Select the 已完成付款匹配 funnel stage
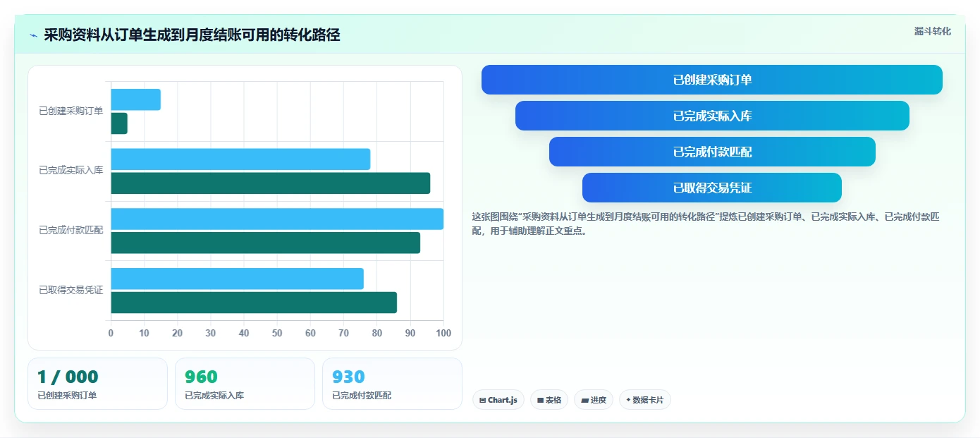Screen dimensions: 980x438 pos(712,152)
